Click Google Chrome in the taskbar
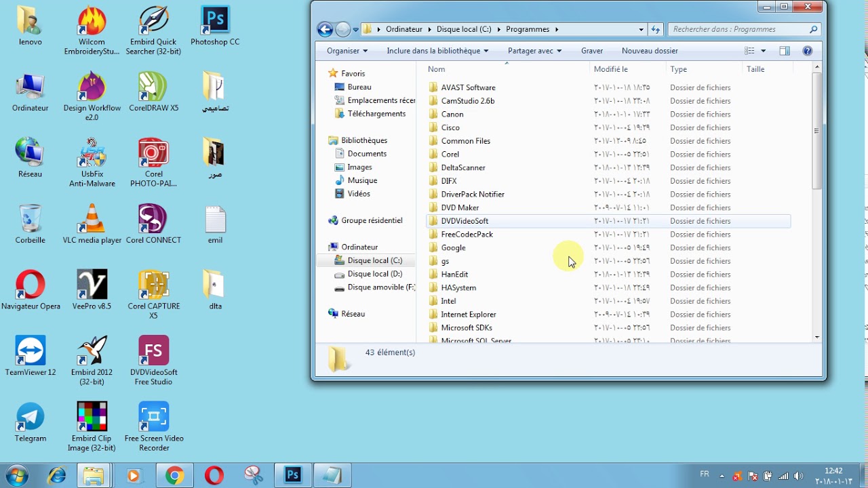 tap(174, 475)
